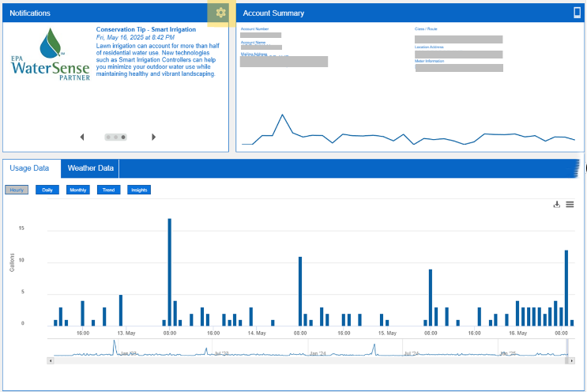Click the left arrow of chart navigator scrollbar

tap(51, 360)
